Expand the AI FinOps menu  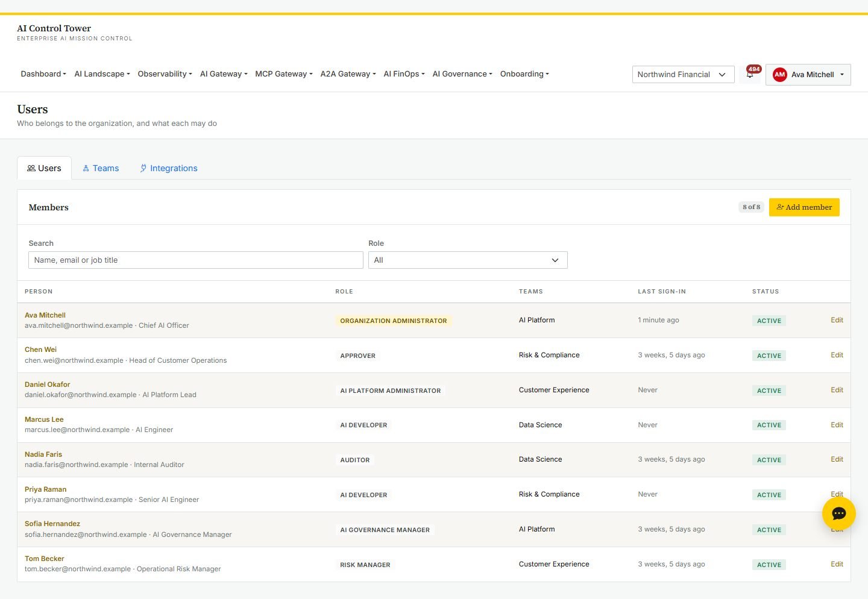(404, 74)
